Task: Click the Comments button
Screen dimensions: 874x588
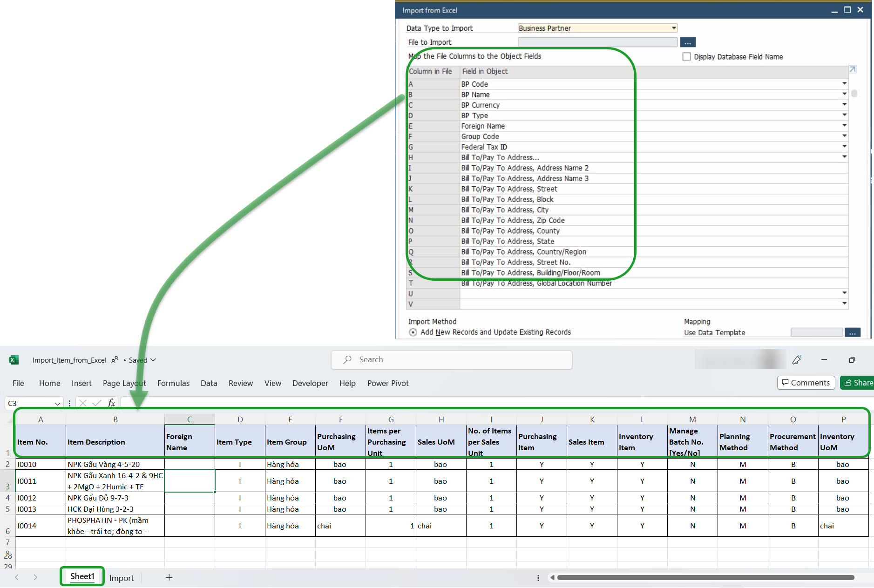Action: (x=806, y=383)
